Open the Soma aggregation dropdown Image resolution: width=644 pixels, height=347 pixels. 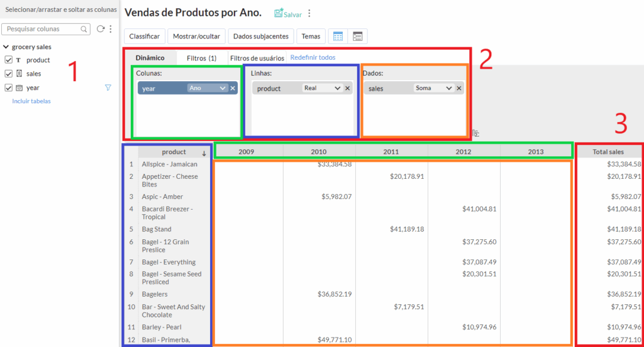coord(433,88)
